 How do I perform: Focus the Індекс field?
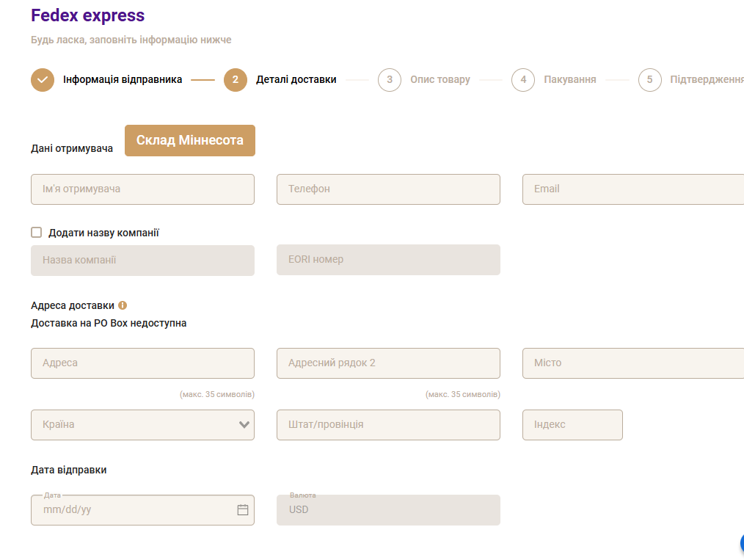pyautogui.click(x=573, y=425)
